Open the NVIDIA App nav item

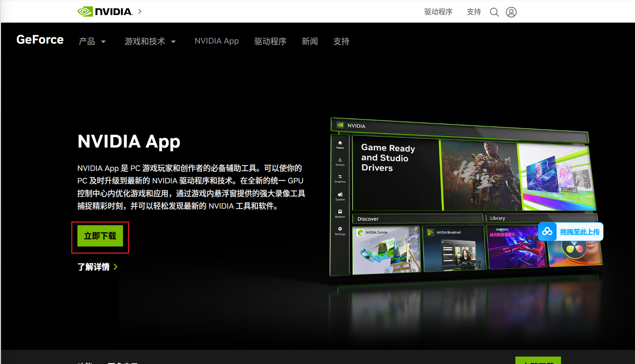point(217,41)
